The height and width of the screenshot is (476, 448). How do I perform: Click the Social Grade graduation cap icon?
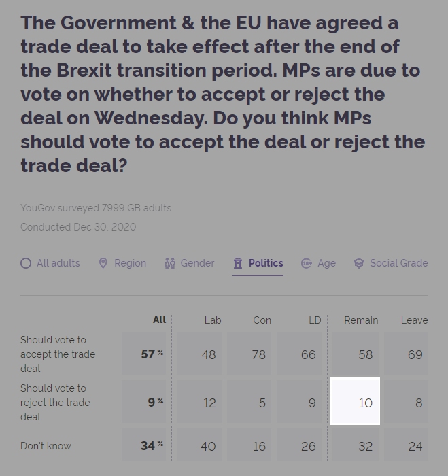(x=359, y=263)
